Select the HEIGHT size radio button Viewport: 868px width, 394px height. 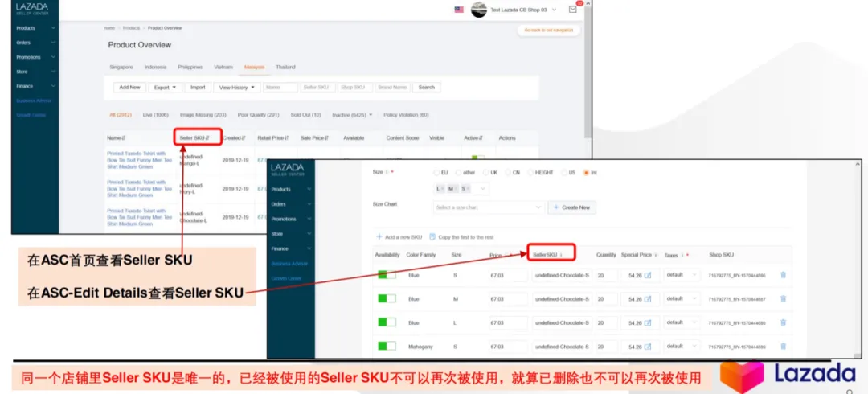click(x=530, y=172)
